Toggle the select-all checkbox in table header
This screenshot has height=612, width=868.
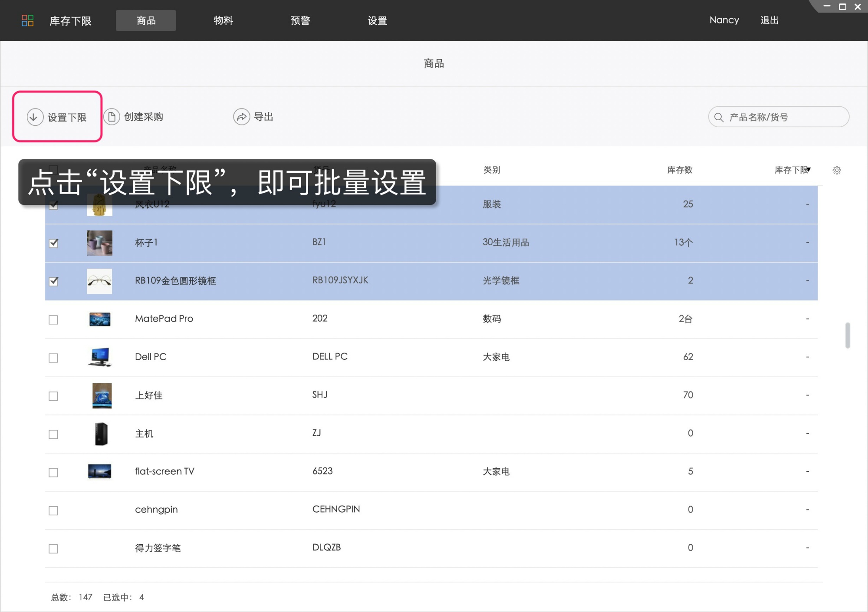(53, 169)
